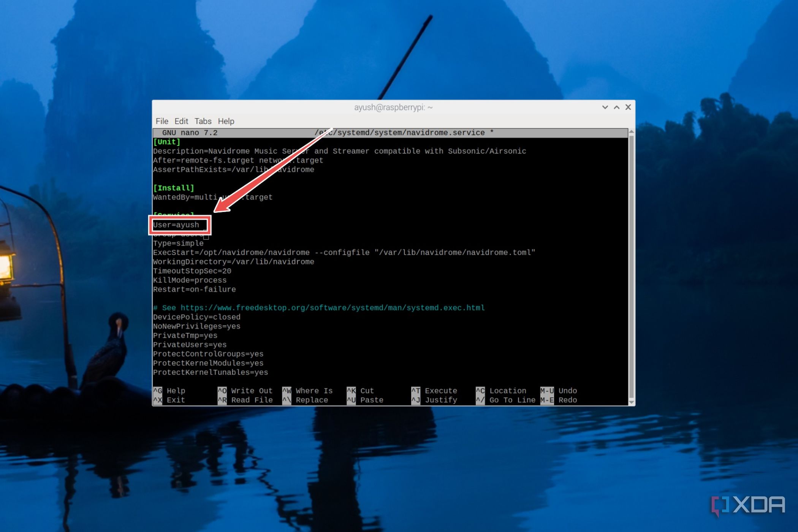This screenshot has height=532, width=798.
Task: Open the Tabs menu in the terminal
Action: (x=203, y=121)
